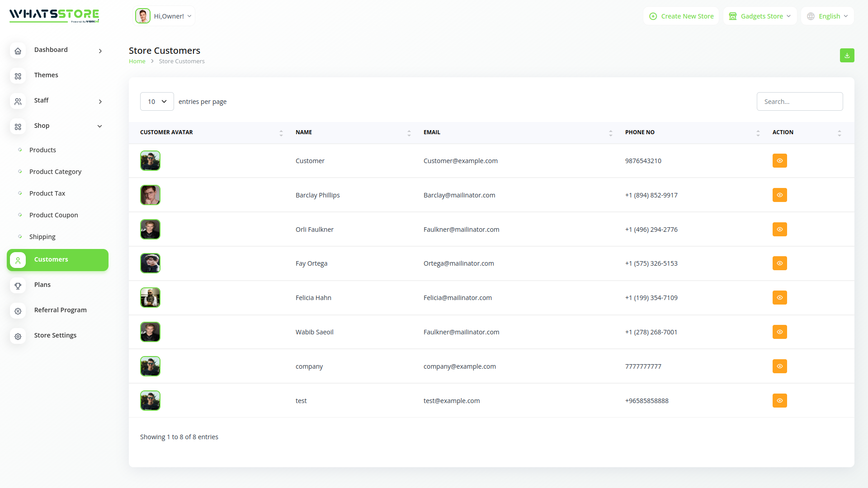Open Fay Ortega's record via eye icon

coord(779,263)
